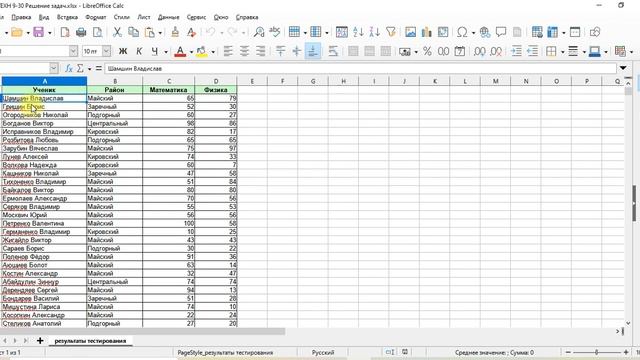Open Print Preview icon
The width and height of the screenshot is (640, 360).
pyautogui.click(x=98, y=32)
